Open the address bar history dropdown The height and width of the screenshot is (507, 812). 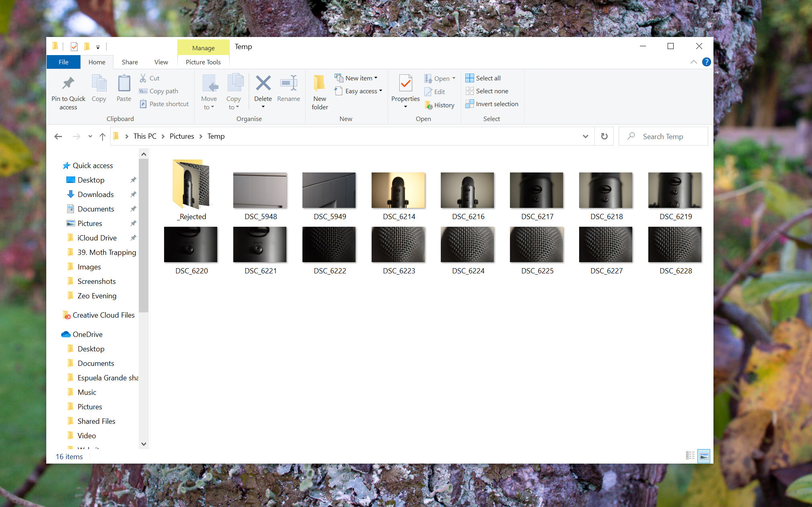[586, 136]
